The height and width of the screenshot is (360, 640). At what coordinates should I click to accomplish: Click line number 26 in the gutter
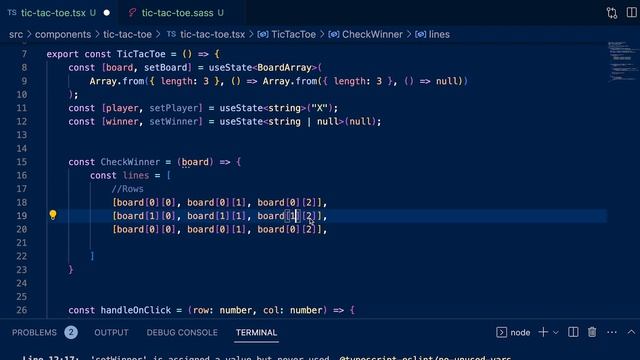pyautogui.click(x=22, y=310)
